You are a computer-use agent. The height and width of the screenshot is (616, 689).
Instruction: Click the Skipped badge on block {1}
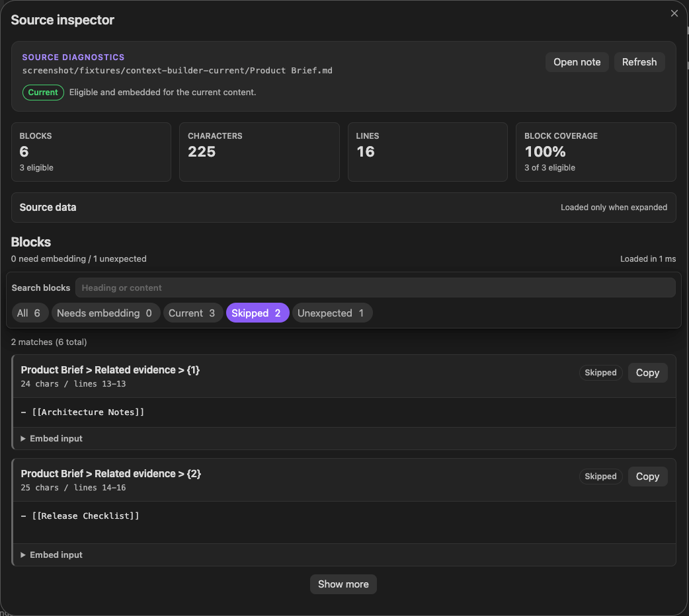[x=600, y=373]
